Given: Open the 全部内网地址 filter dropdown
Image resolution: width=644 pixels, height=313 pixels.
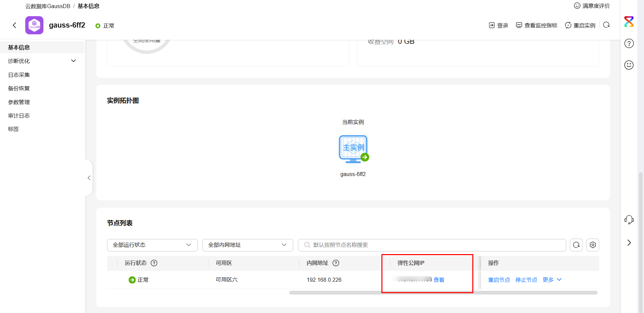Looking at the screenshot, I should (x=247, y=245).
